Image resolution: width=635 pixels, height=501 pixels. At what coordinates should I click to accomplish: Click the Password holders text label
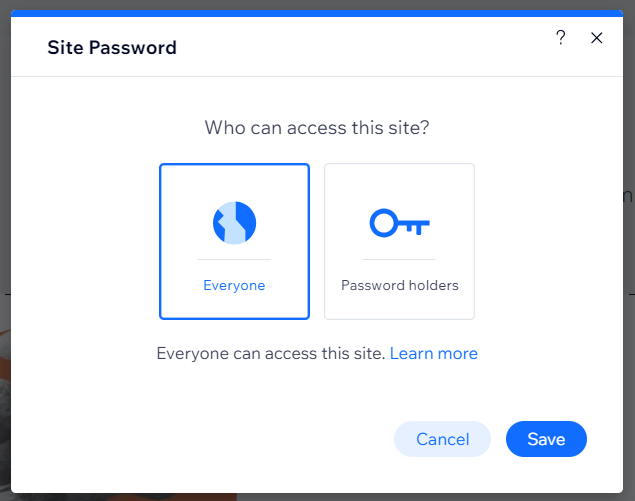[x=399, y=285]
